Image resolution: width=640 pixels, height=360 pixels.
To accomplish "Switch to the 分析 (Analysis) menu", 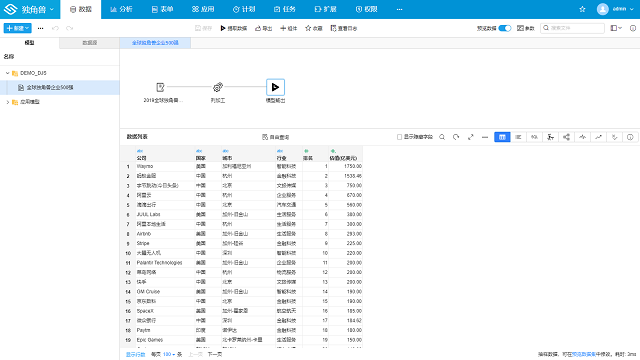I will coord(121,9).
